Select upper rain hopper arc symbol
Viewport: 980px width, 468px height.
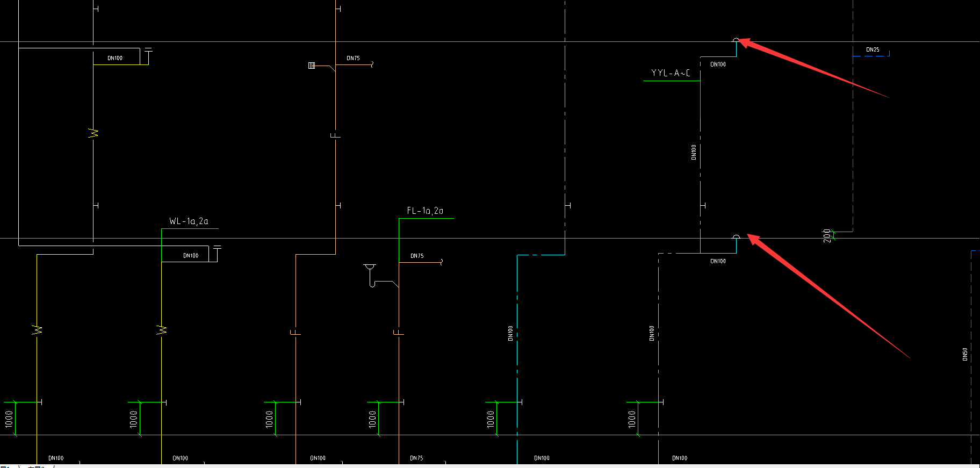736,40
